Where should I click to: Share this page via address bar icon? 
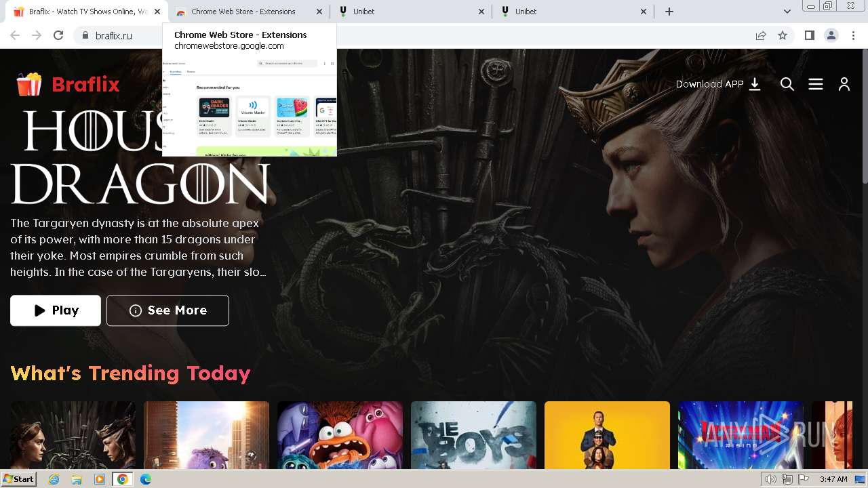(x=761, y=35)
